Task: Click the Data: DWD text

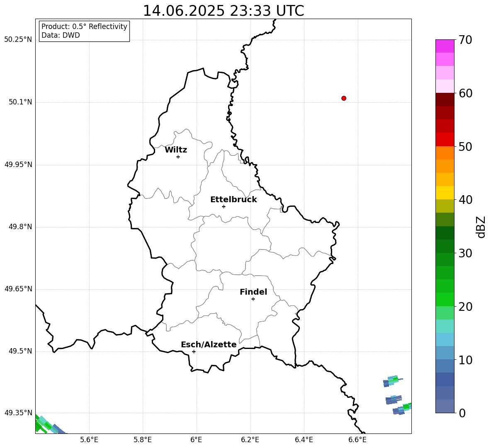Action: click(61, 35)
